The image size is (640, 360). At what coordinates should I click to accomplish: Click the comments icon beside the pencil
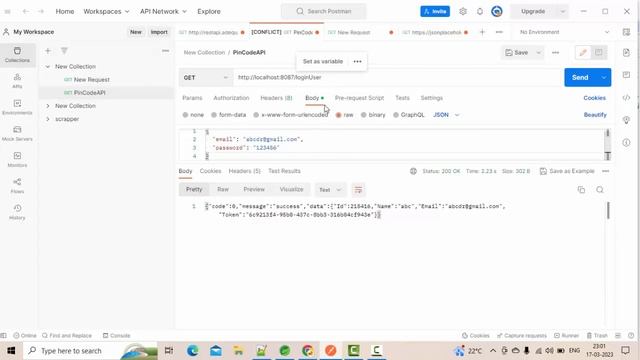pyautogui.click(x=599, y=52)
